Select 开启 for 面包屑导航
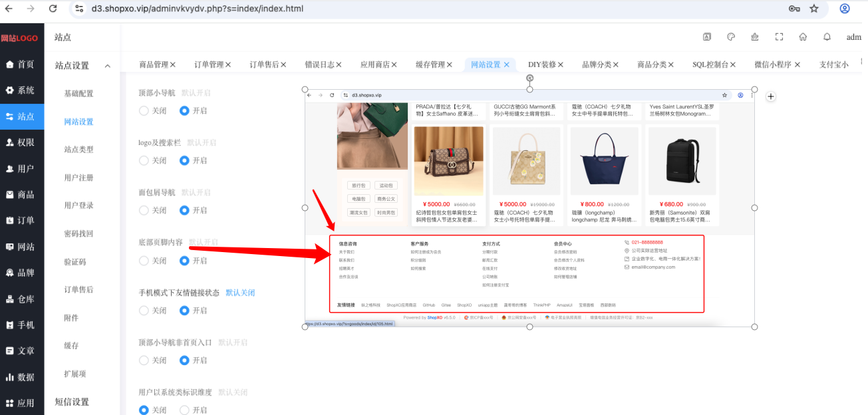This screenshot has height=415, width=868. click(x=194, y=210)
